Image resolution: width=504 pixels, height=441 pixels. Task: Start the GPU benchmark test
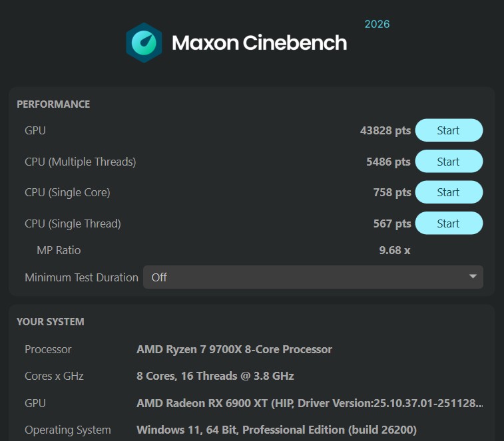[x=449, y=130]
